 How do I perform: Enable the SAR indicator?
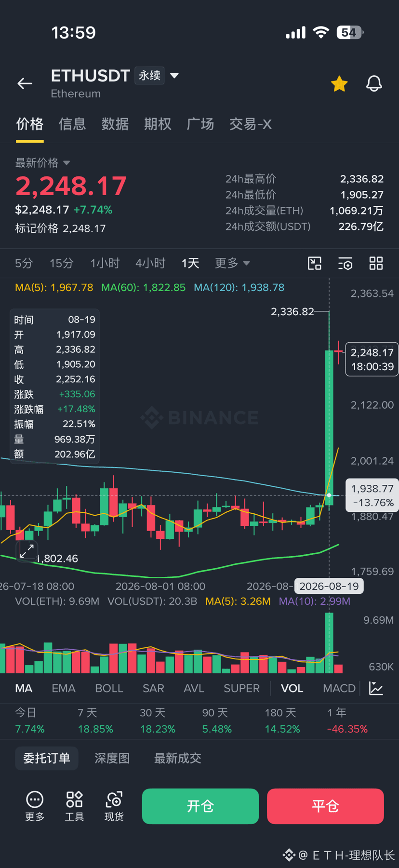click(x=153, y=688)
